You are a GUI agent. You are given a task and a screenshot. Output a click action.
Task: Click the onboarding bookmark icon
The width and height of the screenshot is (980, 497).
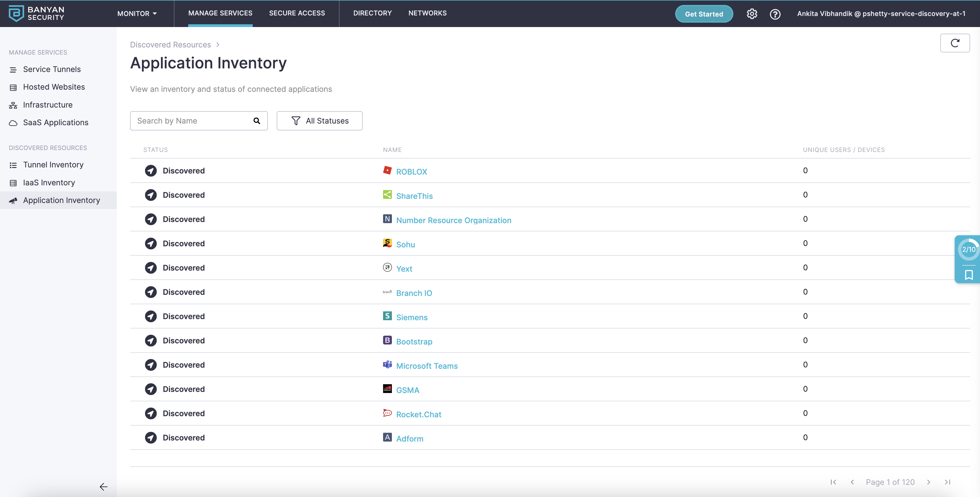[969, 275]
